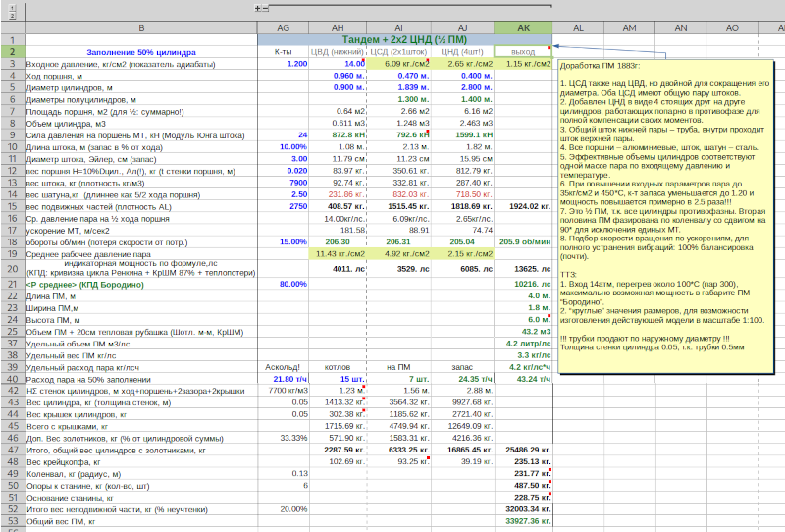Select column AH header
The image size is (785, 532).
(x=338, y=28)
